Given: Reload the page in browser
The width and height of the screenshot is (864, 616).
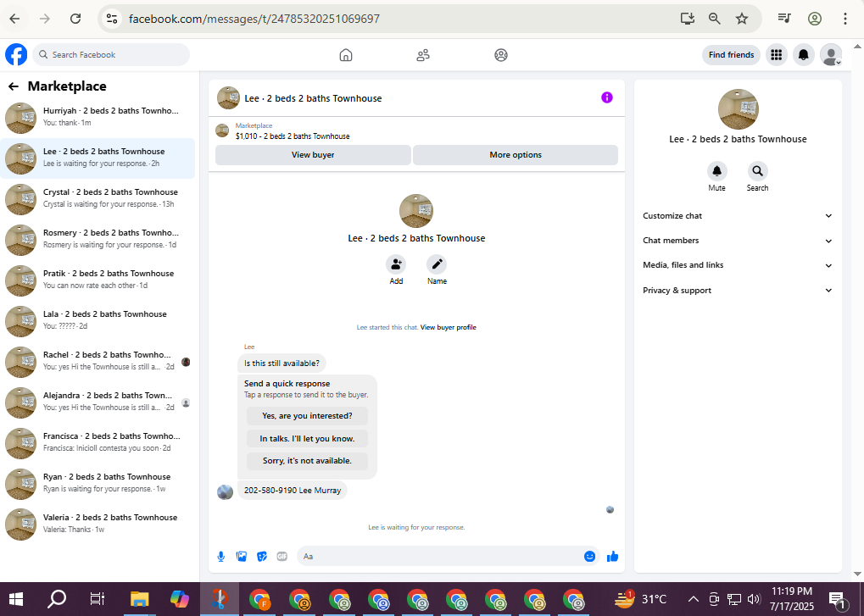Looking at the screenshot, I should [x=75, y=19].
